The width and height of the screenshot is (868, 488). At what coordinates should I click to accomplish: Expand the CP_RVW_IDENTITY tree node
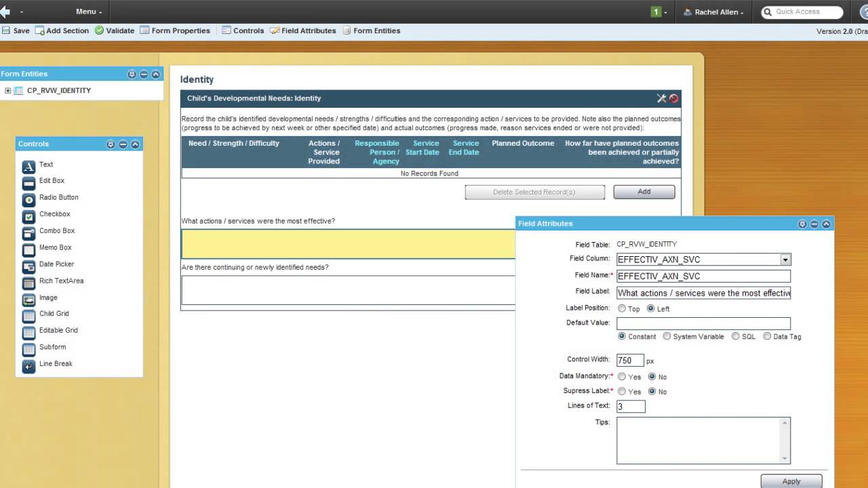point(8,90)
